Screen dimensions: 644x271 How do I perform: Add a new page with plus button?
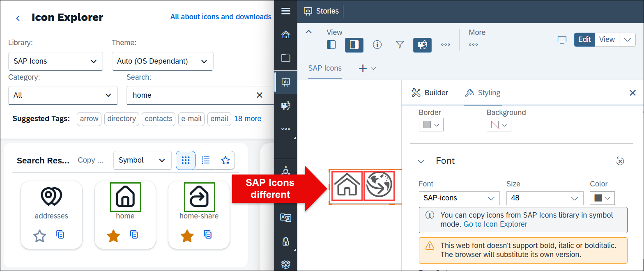tap(363, 69)
